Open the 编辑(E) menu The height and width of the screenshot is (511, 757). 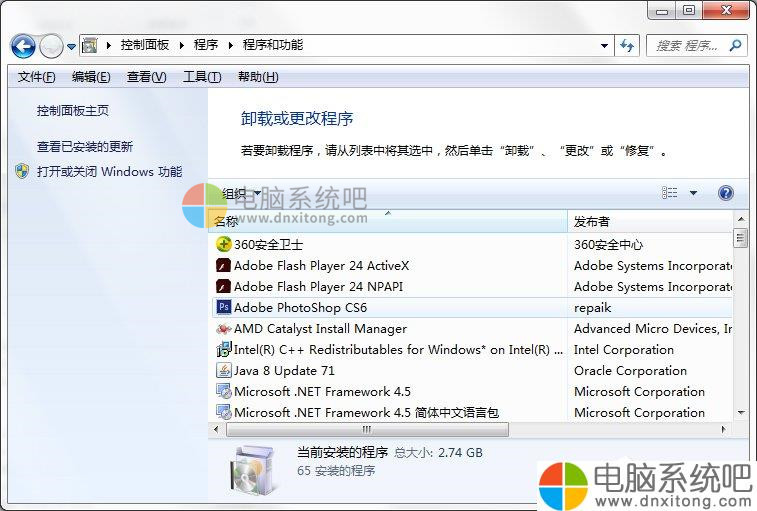(91, 77)
